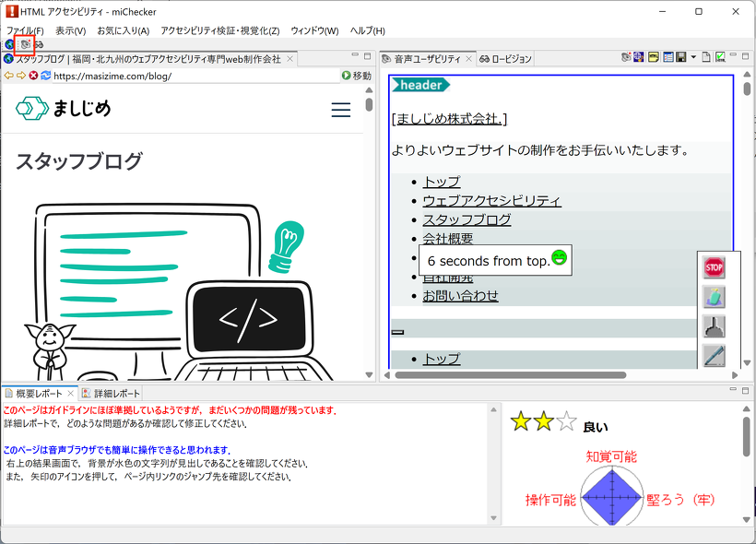Image resolution: width=756 pixels, height=544 pixels.
Task: Close the 概要レポート tab
Action: (x=70, y=394)
